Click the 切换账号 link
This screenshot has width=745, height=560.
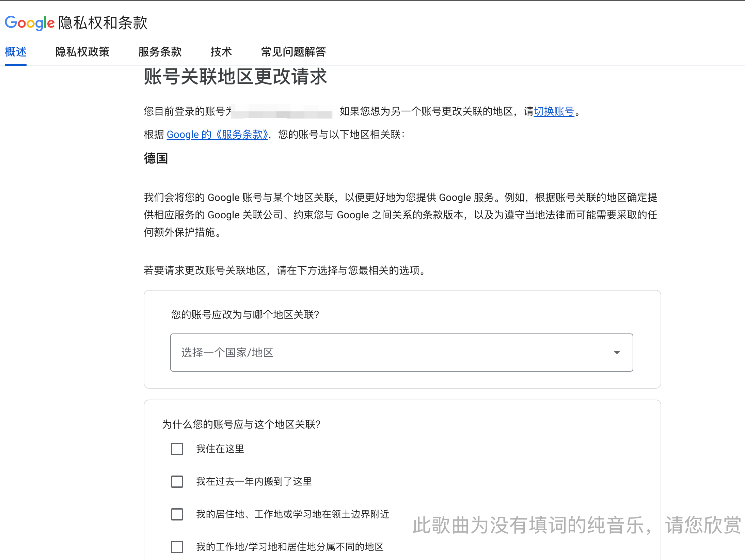[554, 111]
